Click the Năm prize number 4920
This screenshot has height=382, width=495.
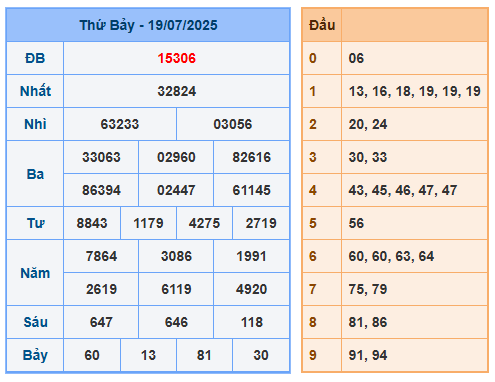coord(251,289)
